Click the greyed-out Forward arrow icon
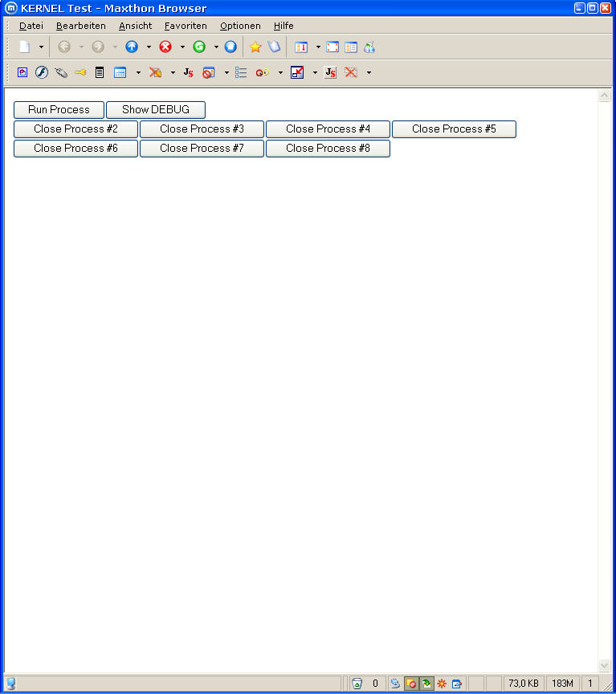The width and height of the screenshot is (616, 694). point(98,47)
